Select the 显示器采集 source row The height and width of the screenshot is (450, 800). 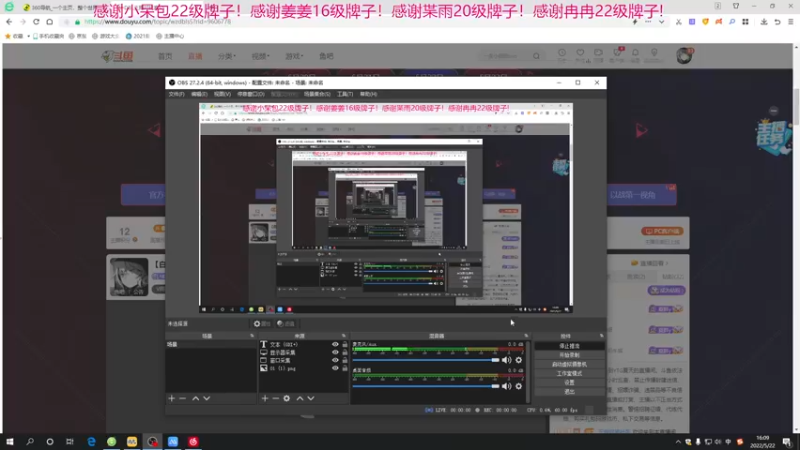click(x=304, y=353)
